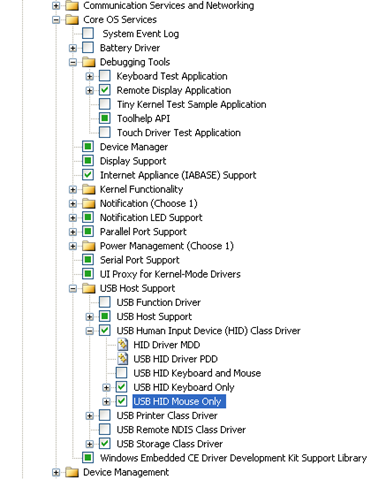The height and width of the screenshot is (480, 386).
Task: Toggle the Toolhelp API checkbox
Action: click(x=105, y=118)
